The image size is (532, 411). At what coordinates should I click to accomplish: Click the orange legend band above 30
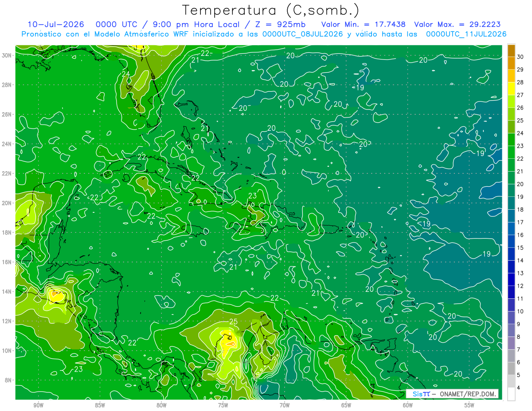pos(512,51)
